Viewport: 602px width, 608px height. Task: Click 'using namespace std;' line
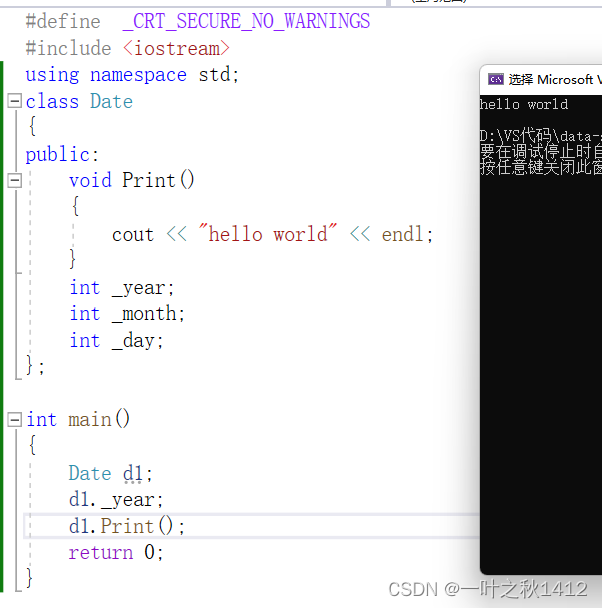click(132, 74)
